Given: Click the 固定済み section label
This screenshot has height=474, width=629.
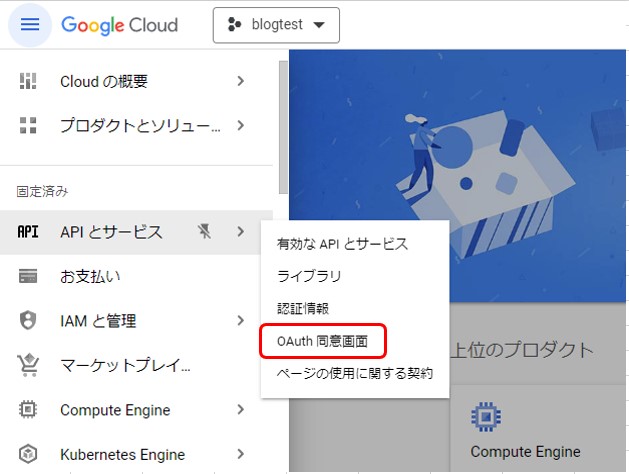Looking at the screenshot, I should [42, 191].
